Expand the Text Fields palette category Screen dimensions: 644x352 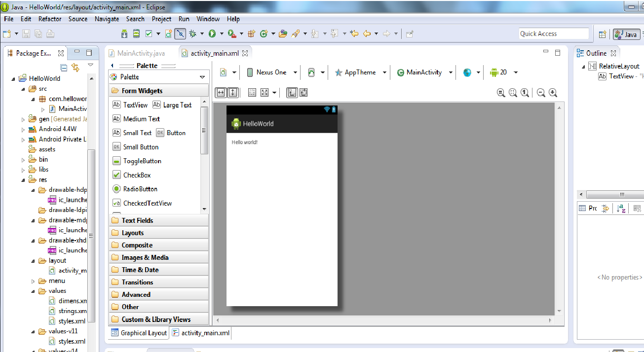(158, 220)
